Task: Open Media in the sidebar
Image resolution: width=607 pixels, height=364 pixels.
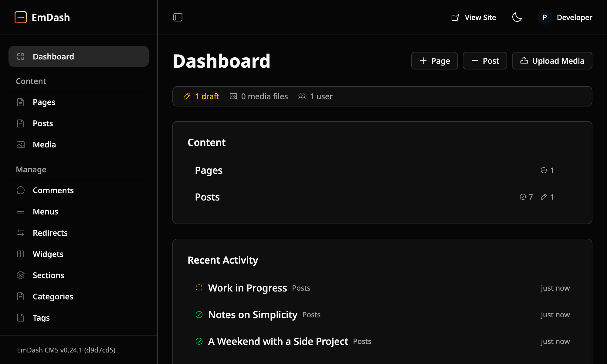Action: [x=79, y=145]
